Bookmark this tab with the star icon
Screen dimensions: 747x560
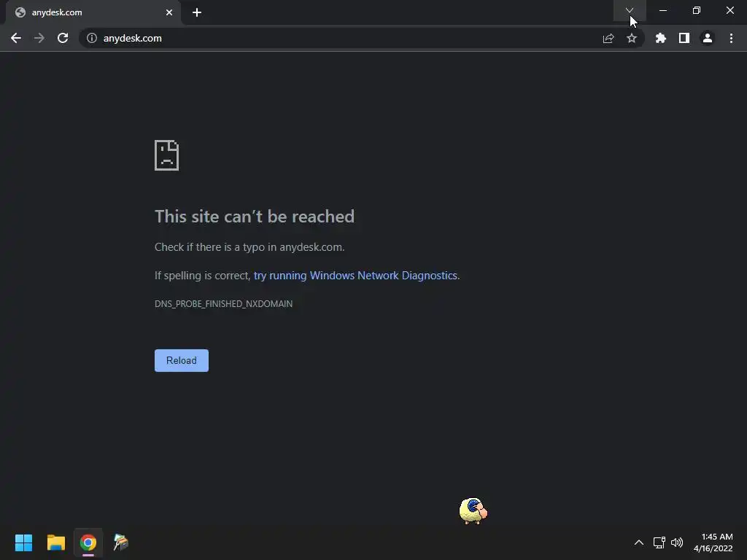click(632, 38)
